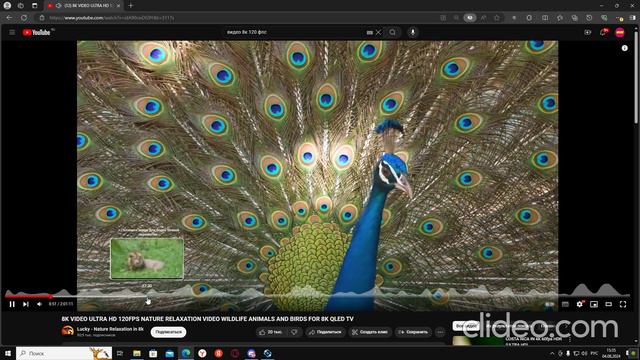Open menu for Costa Rica suggested video
Viewport: 640px width, 360px height.
570,339
